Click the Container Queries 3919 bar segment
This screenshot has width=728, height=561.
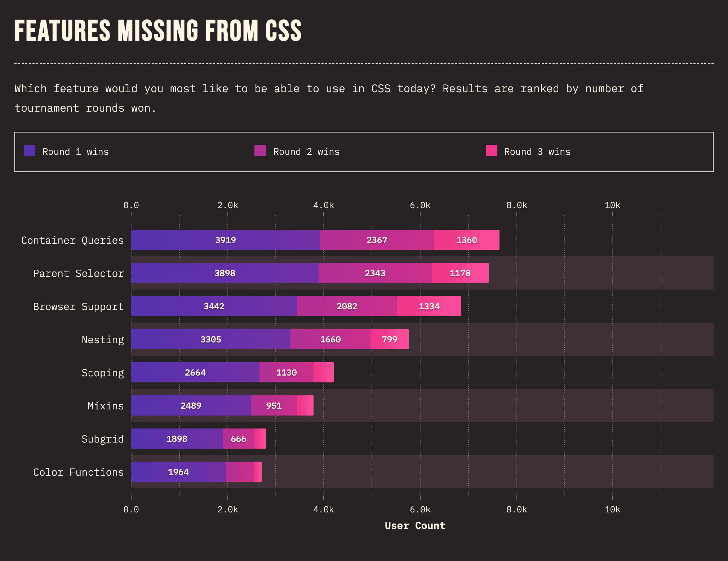point(226,240)
